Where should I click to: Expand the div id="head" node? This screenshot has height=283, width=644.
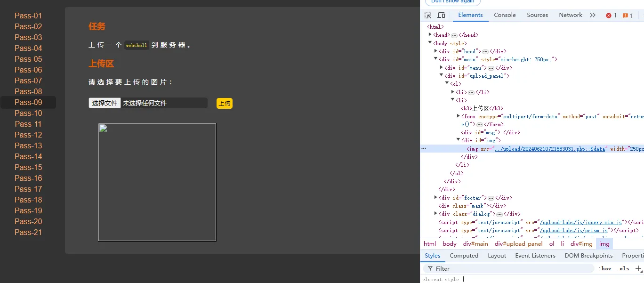coord(436,51)
